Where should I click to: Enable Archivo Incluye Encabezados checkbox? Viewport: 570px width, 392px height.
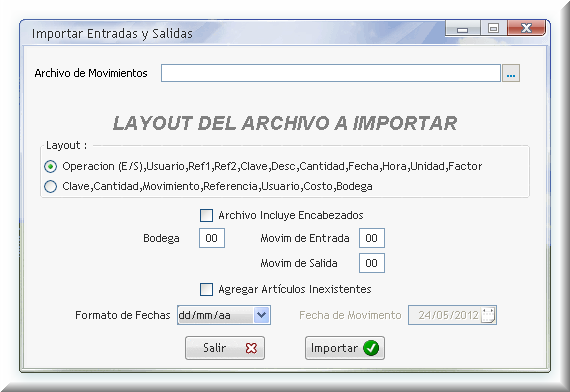(206, 215)
